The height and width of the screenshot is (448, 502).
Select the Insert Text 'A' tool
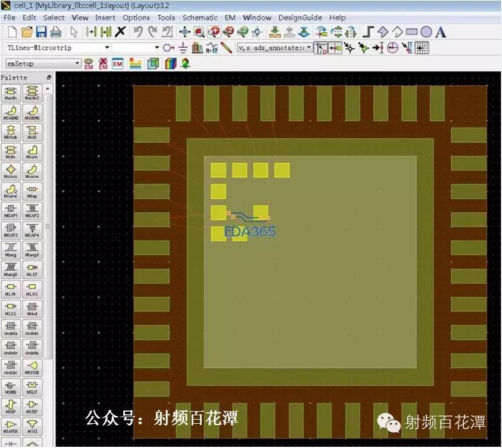(x=441, y=32)
